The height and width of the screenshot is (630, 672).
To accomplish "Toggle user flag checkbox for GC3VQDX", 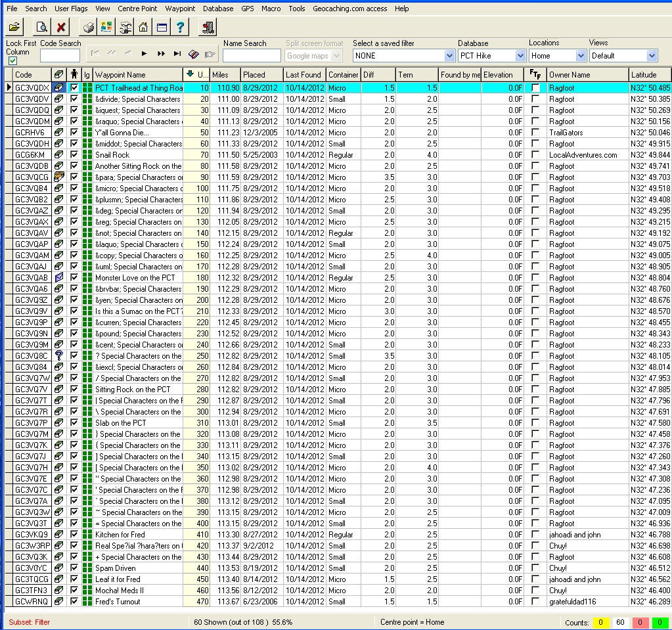I will point(74,87).
